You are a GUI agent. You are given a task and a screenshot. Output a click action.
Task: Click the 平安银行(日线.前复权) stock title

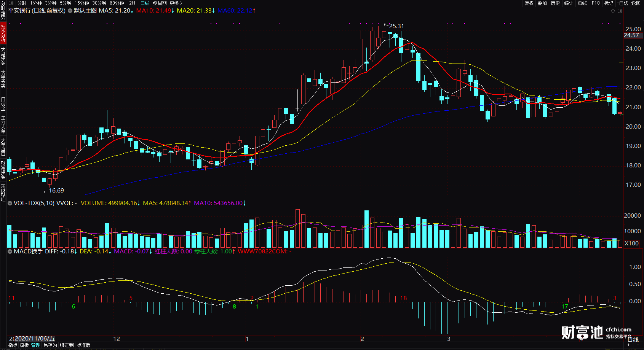click(37, 11)
